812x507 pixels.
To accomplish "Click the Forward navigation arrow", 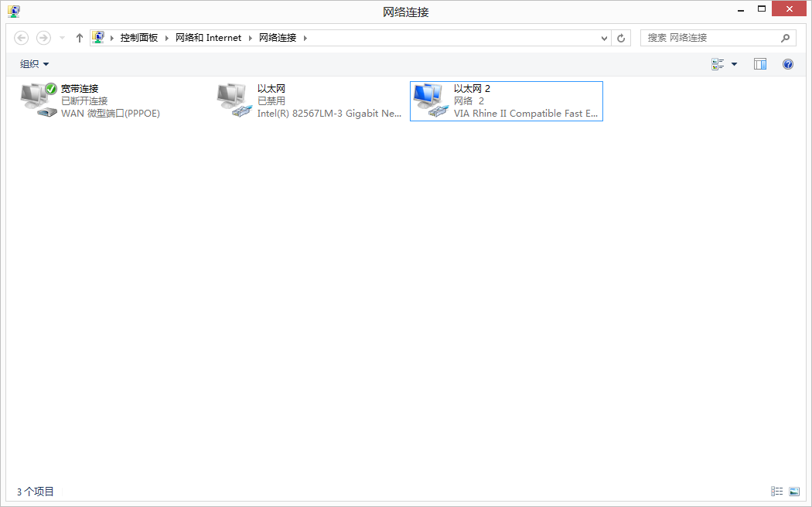I will 43,38.
